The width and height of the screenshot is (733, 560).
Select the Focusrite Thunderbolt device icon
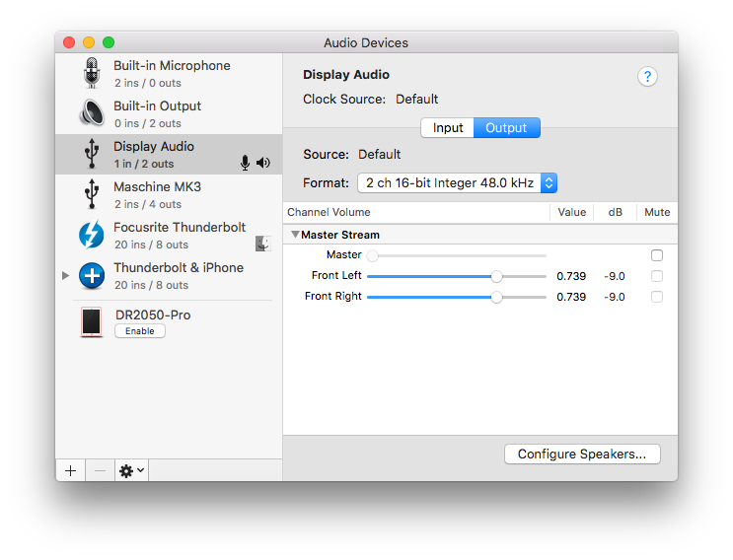pyautogui.click(x=92, y=235)
